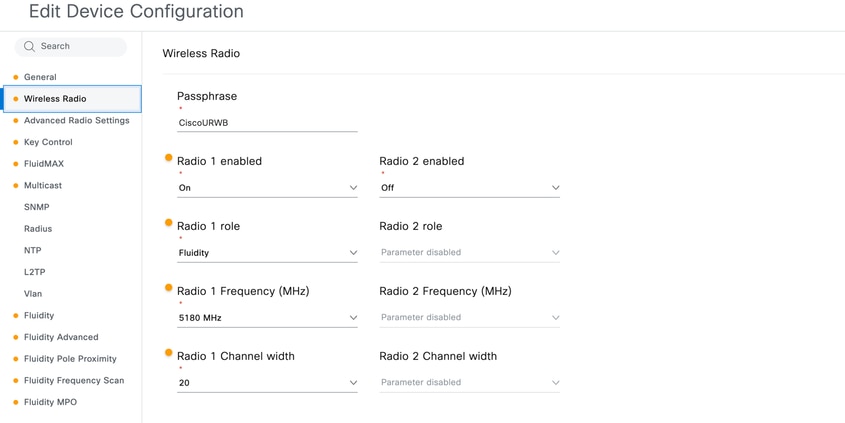Open the 5180 MHz frequency dropdown
Viewport: 845px width, 423px height.
267,318
